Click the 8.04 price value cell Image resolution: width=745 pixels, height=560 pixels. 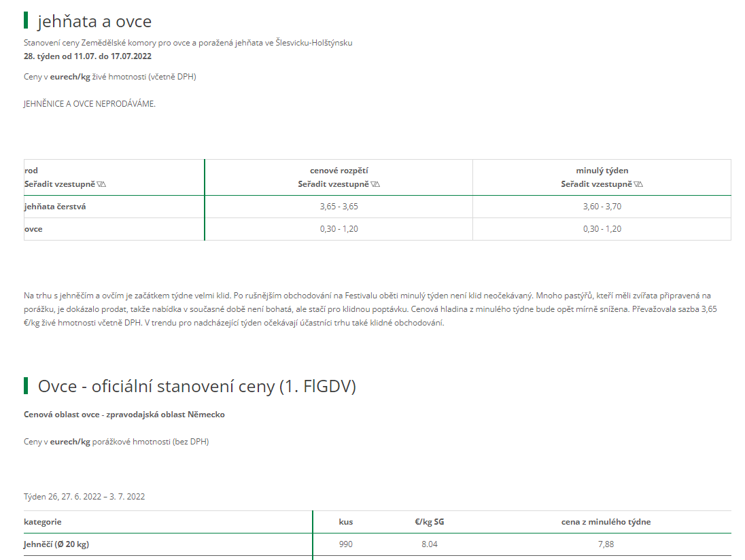coord(429,544)
